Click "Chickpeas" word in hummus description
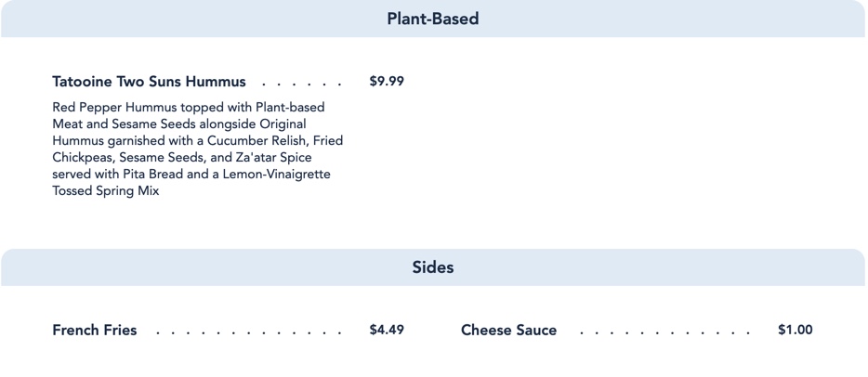Image resolution: width=868 pixels, height=377 pixels. point(79,158)
